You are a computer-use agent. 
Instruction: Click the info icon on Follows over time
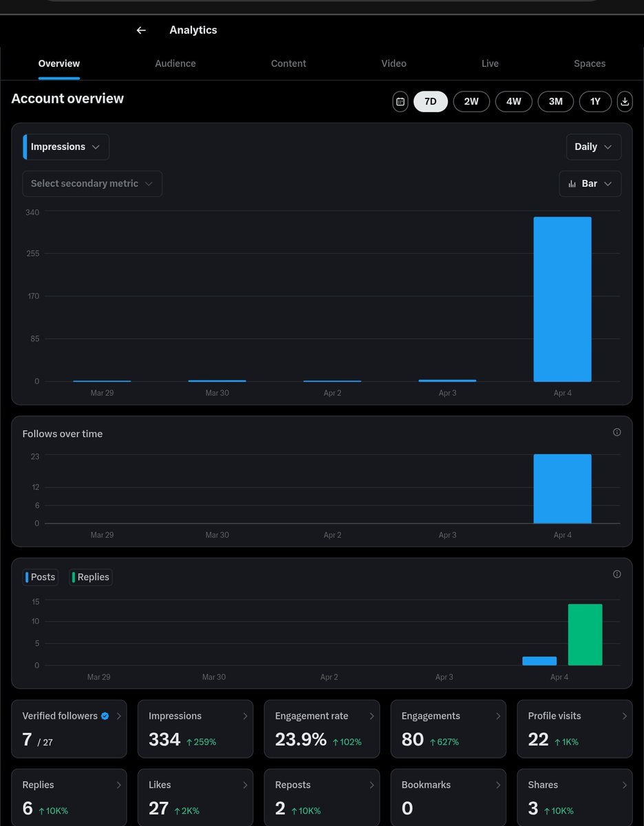[x=616, y=432]
